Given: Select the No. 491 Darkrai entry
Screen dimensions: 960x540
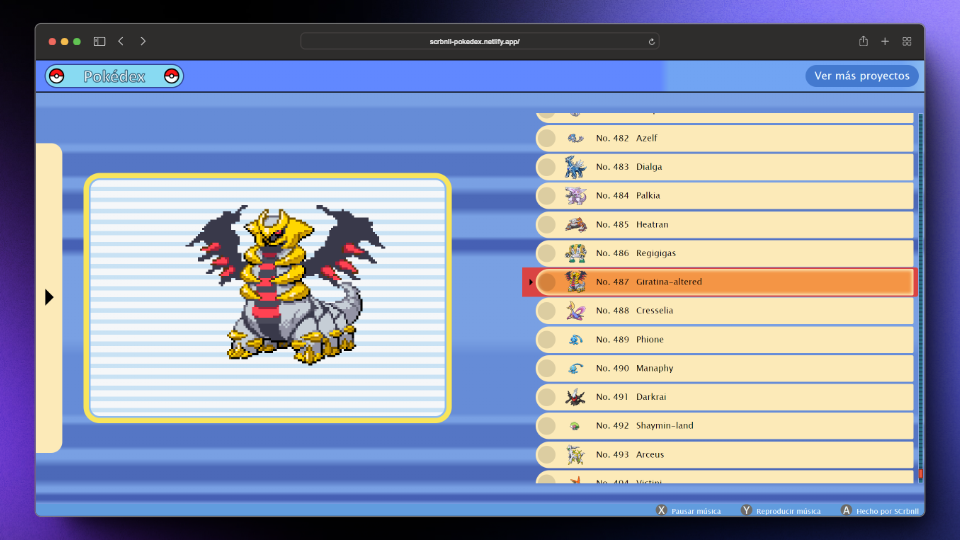Looking at the screenshot, I should tap(725, 397).
